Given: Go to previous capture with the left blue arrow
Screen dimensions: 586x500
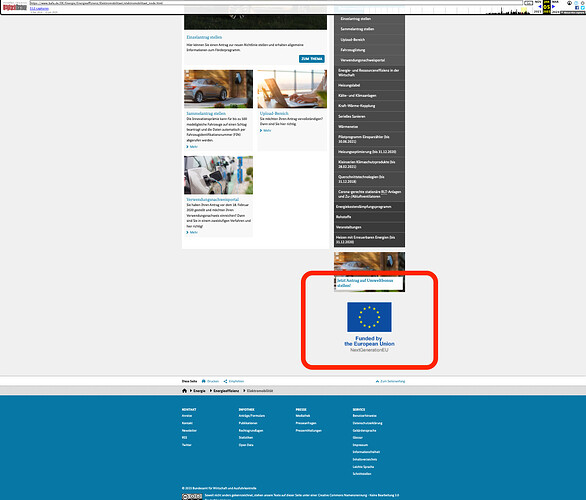Looking at the screenshot, I should (x=540, y=7).
